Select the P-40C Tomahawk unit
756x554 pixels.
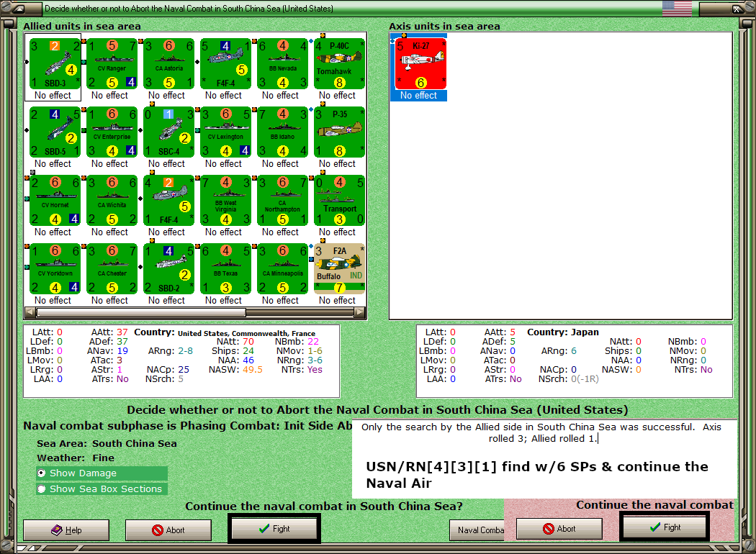pos(340,64)
